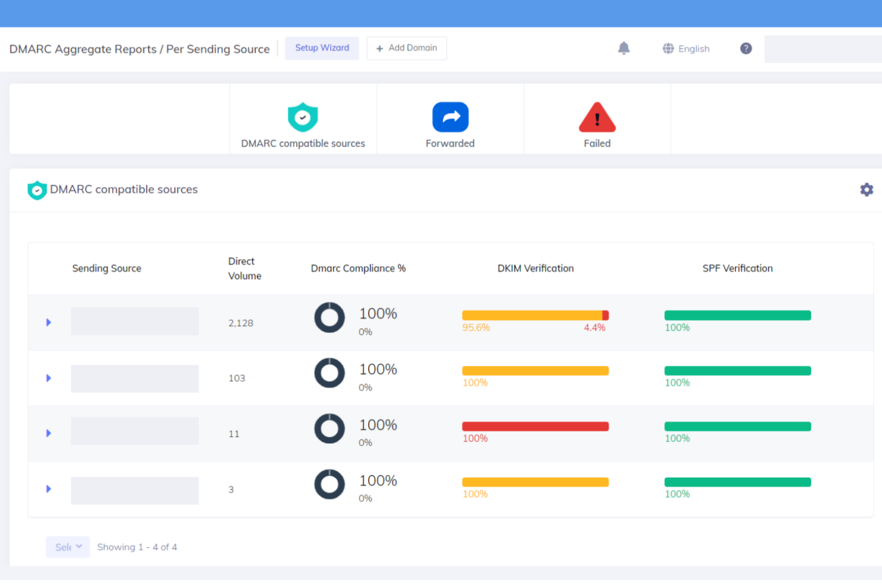Expand the row with 11 direct volume

[x=49, y=433]
